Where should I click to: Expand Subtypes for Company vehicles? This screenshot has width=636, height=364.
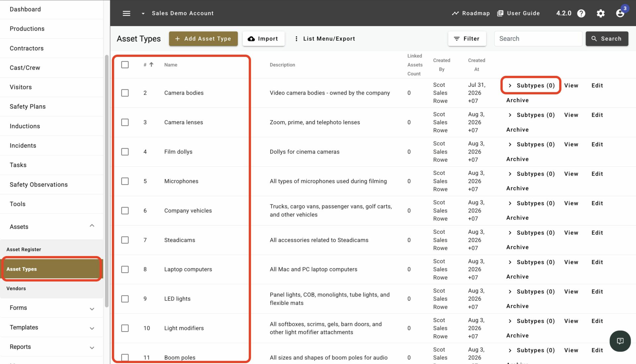pyautogui.click(x=531, y=203)
